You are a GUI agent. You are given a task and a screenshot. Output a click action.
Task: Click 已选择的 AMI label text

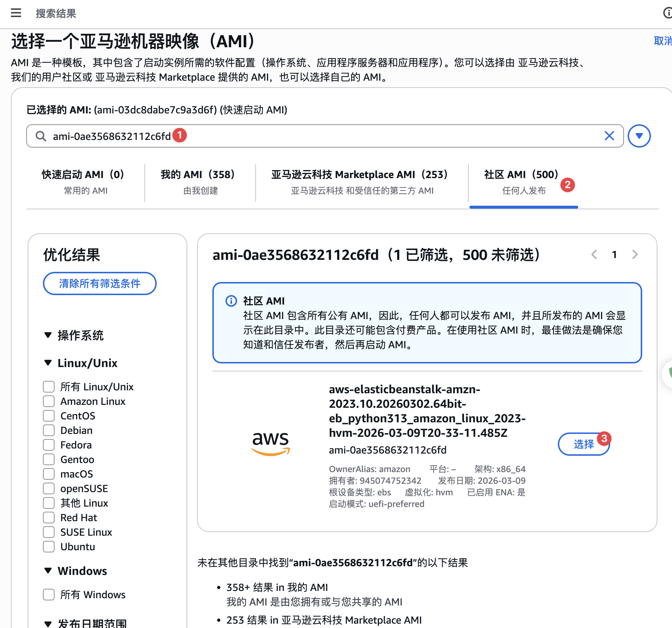click(59, 110)
